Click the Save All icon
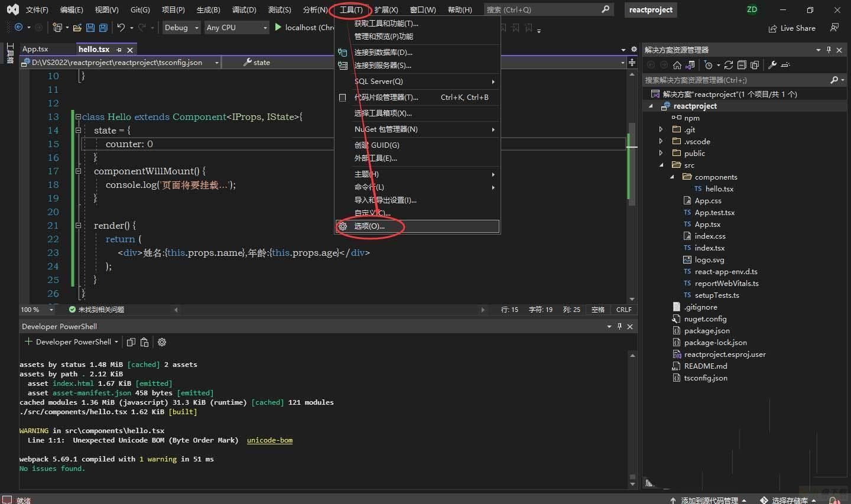The image size is (851, 504). tap(103, 27)
